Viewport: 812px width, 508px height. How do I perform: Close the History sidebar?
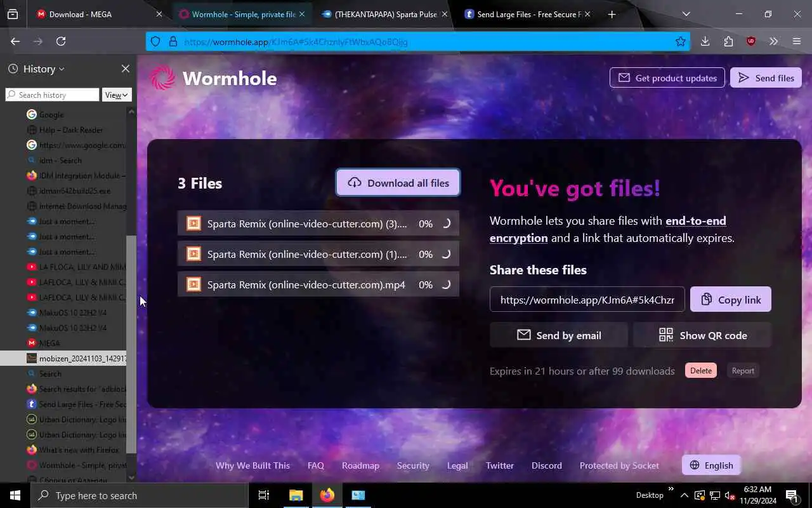point(125,69)
